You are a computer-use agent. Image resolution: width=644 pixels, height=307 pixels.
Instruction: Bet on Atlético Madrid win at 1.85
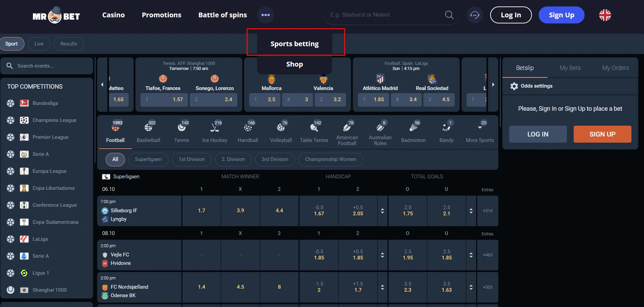(x=374, y=100)
